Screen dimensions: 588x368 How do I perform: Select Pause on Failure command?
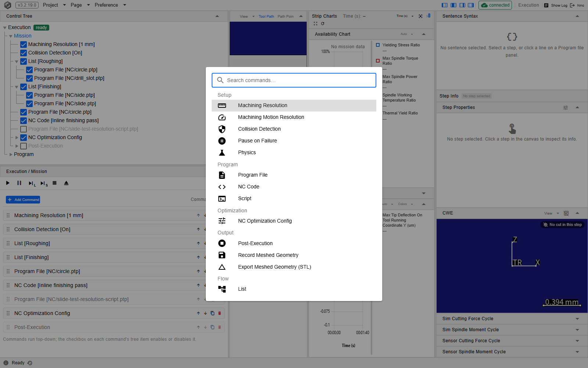tap(294, 141)
